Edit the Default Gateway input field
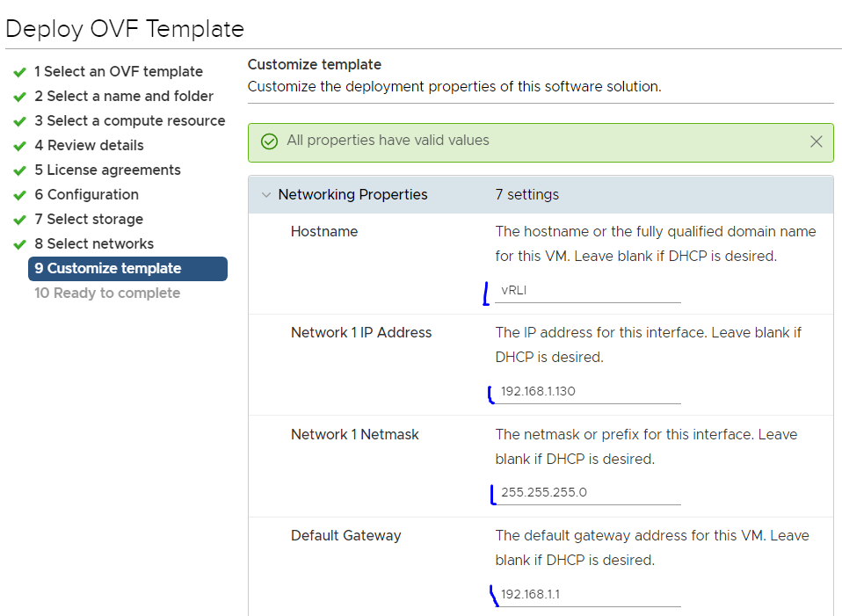The height and width of the screenshot is (616, 842). point(588,595)
